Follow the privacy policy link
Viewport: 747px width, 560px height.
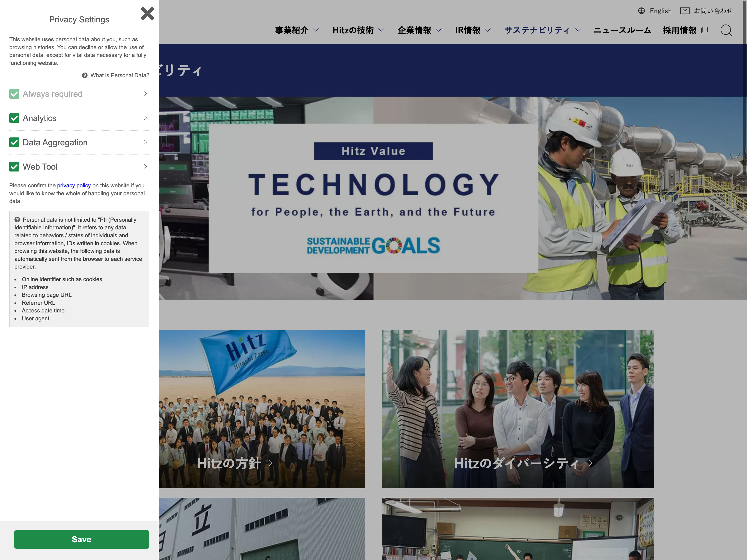pos(74,185)
